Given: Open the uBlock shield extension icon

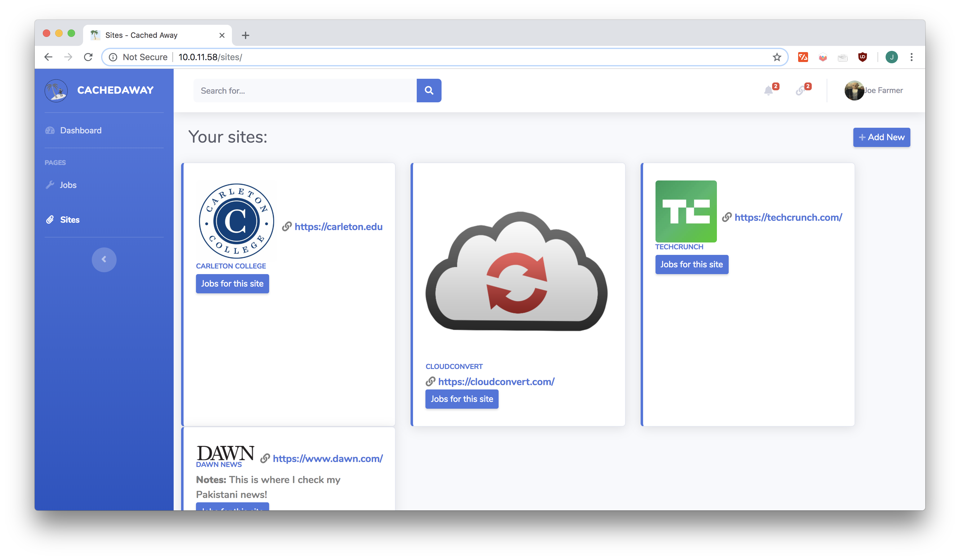Looking at the screenshot, I should point(862,57).
